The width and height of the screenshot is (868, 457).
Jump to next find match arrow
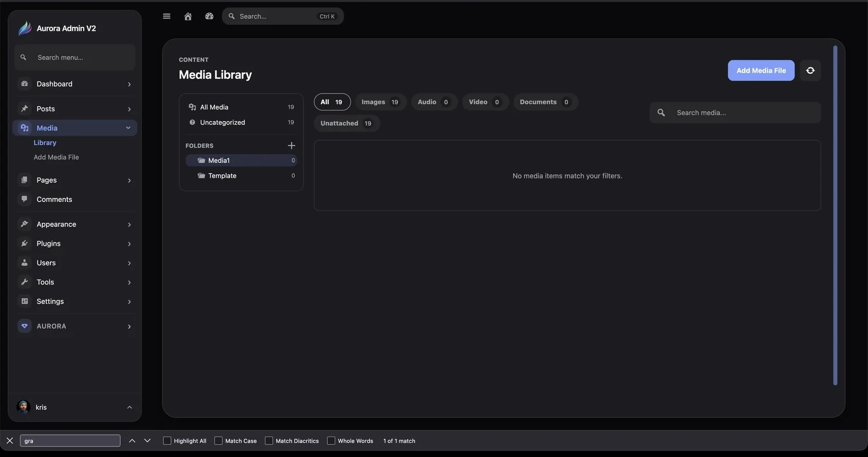147,441
